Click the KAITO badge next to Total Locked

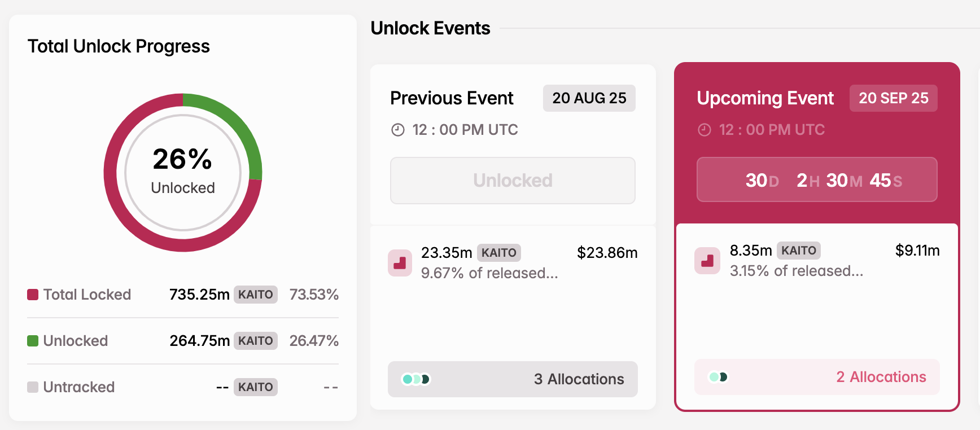(x=256, y=295)
